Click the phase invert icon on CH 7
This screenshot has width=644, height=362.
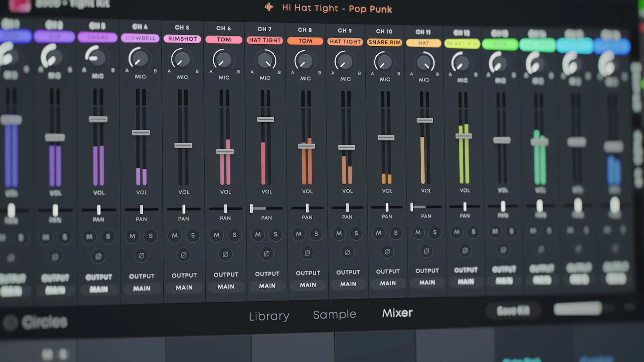[x=267, y=254]
